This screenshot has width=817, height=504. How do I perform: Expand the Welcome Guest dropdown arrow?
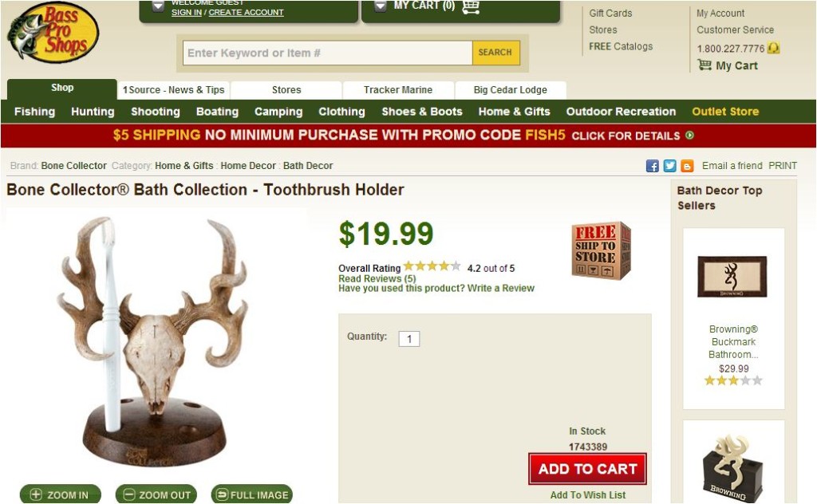(159, 6)
